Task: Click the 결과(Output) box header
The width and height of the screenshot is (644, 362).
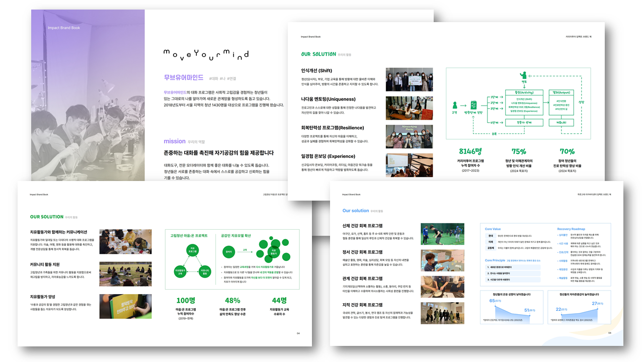Action: pyautogui.click(x=561, y=93)
